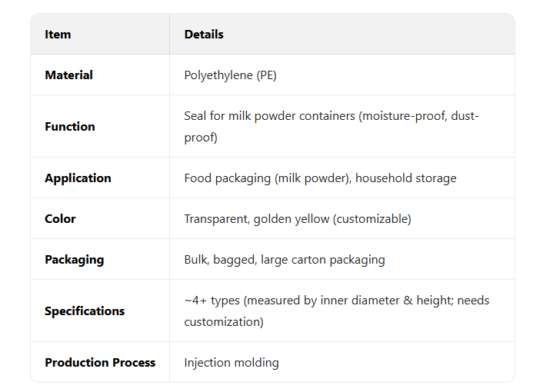Click the Details column header
The height and width of the screenshot is (392, 543).
pyautogui.click(x=204, y=34)
